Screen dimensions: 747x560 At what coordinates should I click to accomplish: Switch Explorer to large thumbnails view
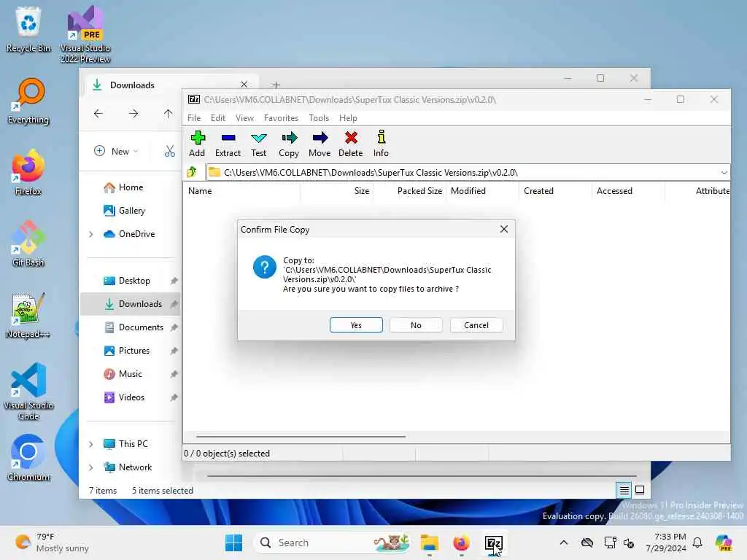pos(640,489)
